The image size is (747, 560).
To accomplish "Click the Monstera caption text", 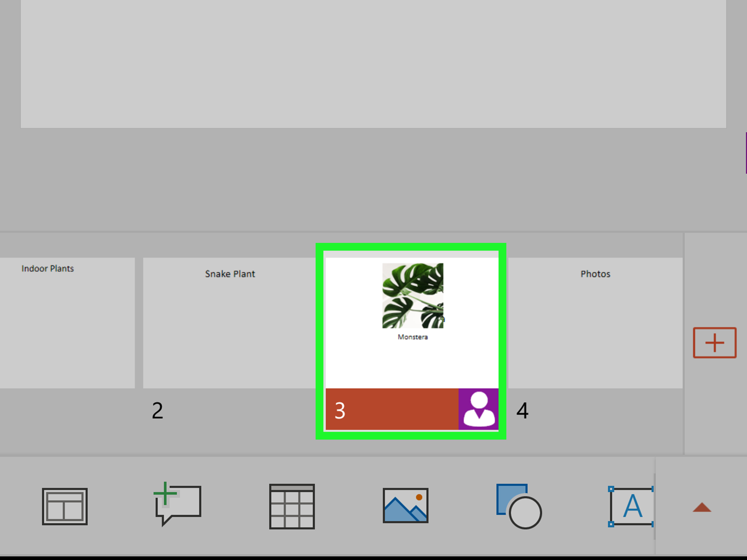I will coord(412,337).
